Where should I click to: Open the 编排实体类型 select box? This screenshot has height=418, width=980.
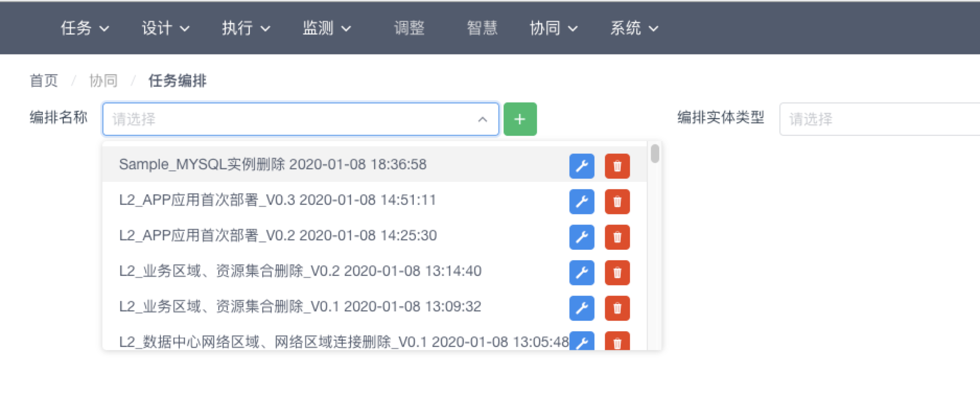[880, 119]
